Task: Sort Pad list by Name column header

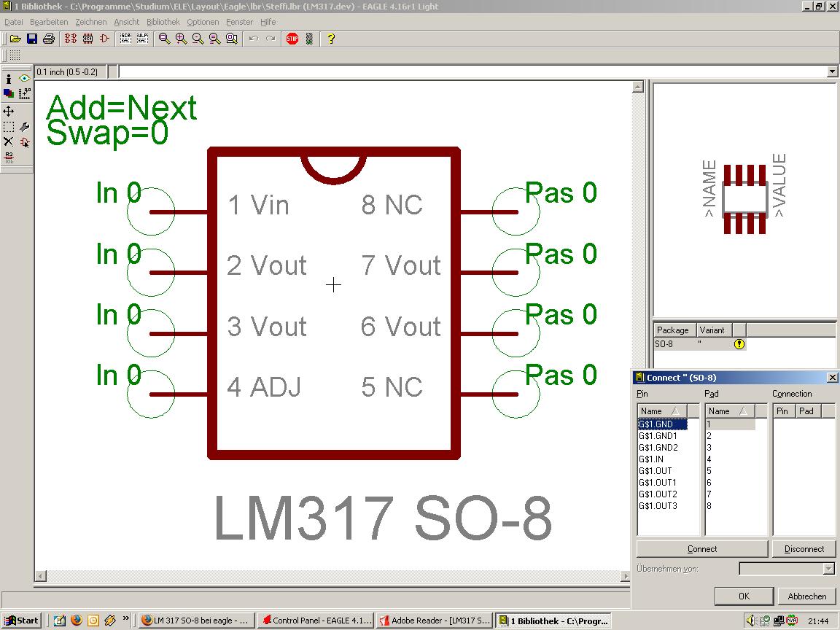Action: 730,411
